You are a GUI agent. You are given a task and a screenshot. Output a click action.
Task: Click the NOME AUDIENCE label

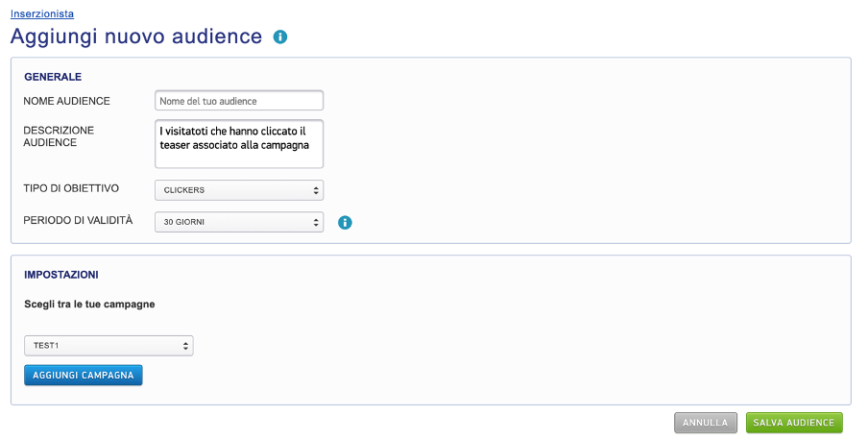(66, 101)
